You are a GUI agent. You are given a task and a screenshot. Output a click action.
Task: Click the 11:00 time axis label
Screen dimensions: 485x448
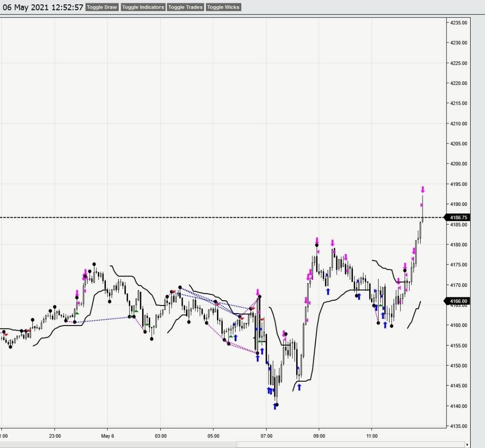pos(372,436)
